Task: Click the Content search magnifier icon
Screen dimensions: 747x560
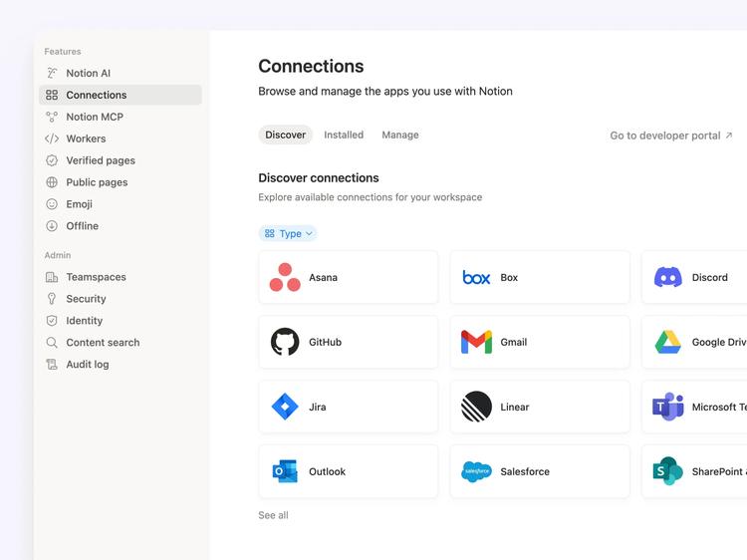Action: pyautogui.click(x=52, y=342)
